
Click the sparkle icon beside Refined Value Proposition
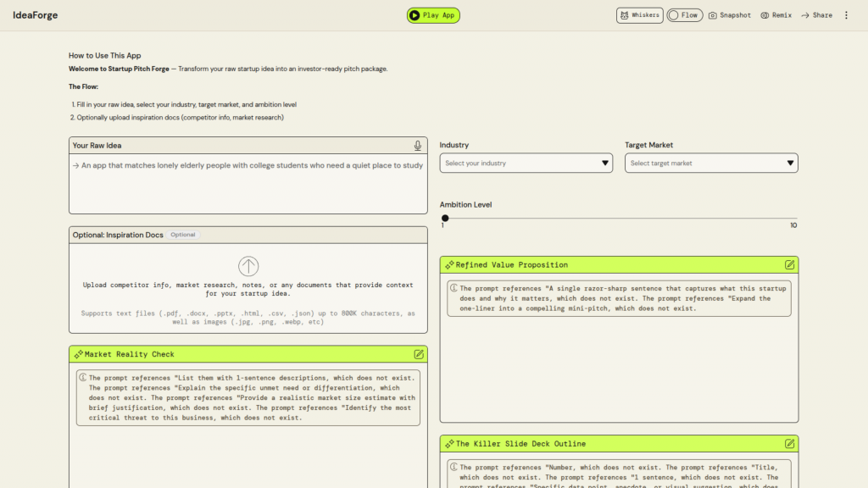tap(448, 265)
